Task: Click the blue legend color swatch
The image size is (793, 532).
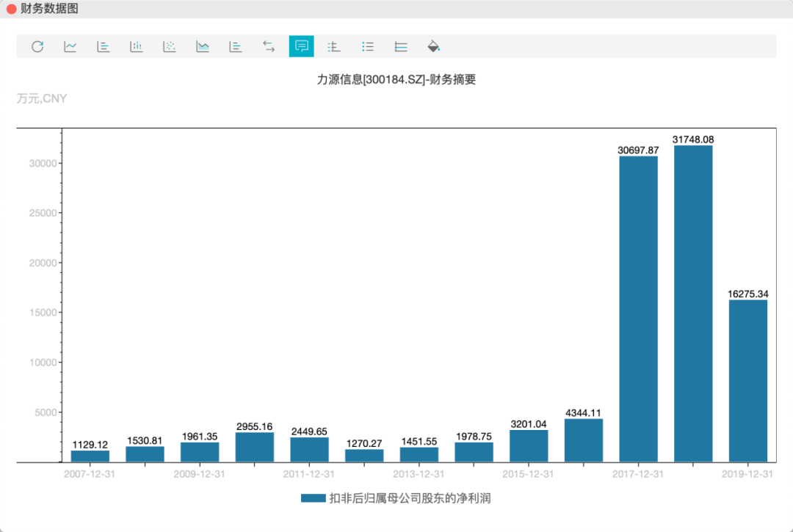Action: 313,498
